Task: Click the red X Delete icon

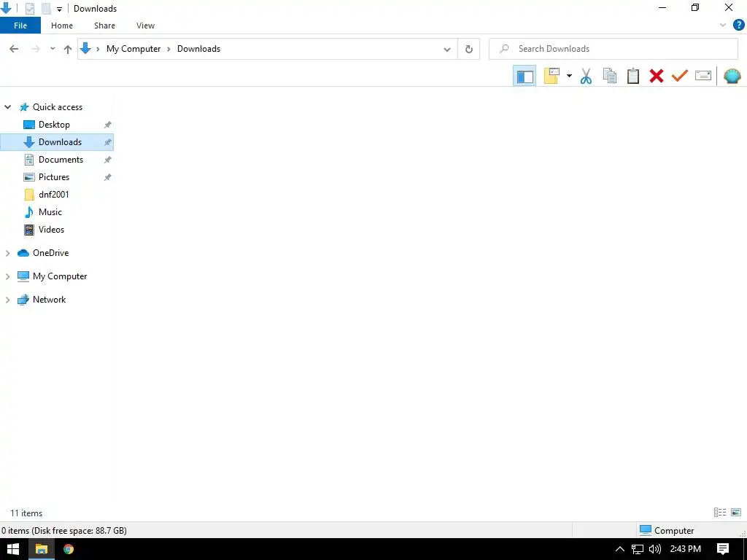Action: coord(656,76)
